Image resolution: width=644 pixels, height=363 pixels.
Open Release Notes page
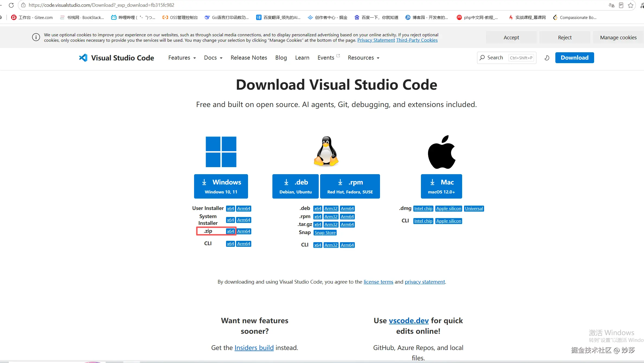(x=249, y=58)
